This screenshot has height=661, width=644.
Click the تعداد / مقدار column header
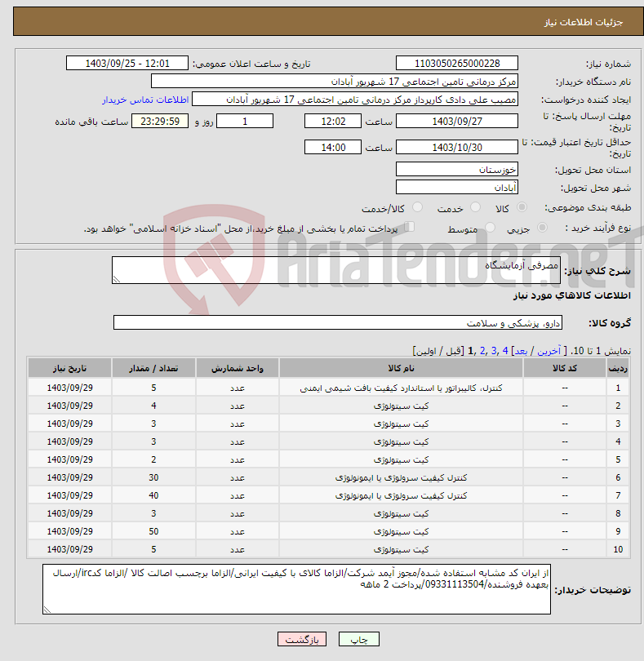(153, 368)
